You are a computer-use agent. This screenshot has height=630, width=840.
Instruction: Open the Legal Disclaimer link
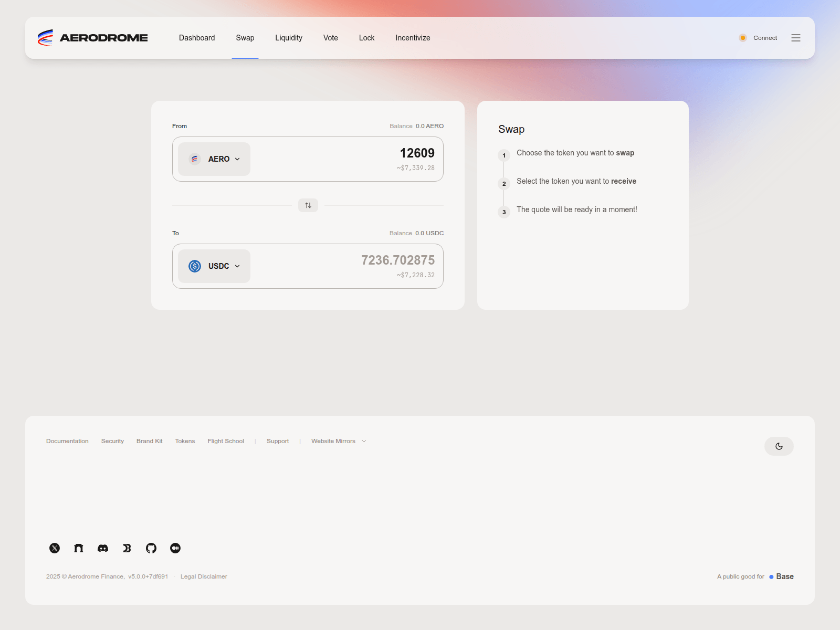pyautogui.click(x=204, y=576)
